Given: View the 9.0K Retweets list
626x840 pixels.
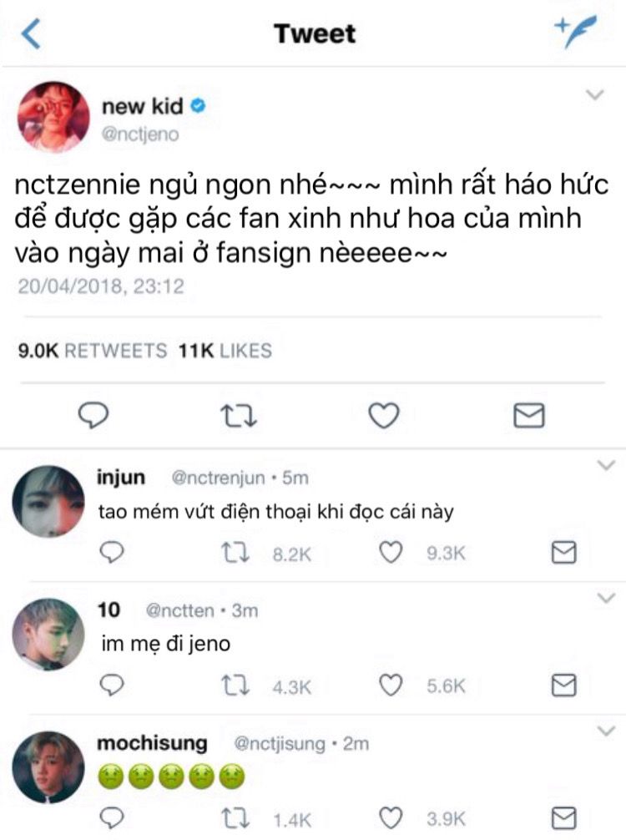Looking at the screenshot, I should 93,351.
